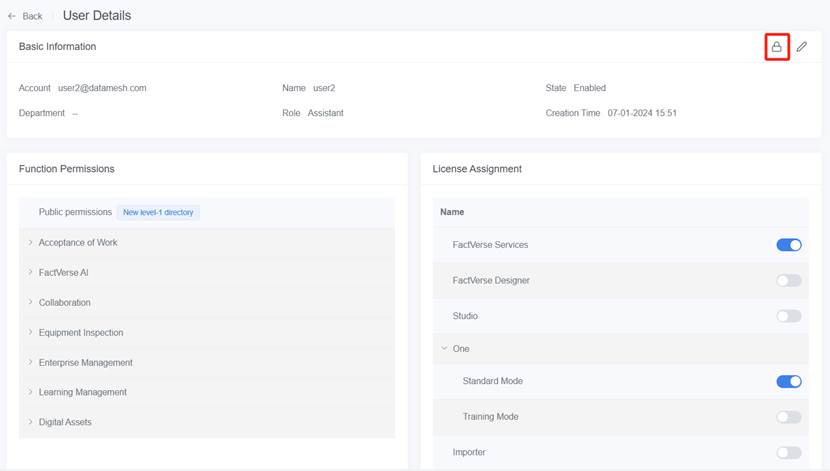Switch on the Importer license
The width and height of the screenshot is (830, 471).
tap(788, 453)
